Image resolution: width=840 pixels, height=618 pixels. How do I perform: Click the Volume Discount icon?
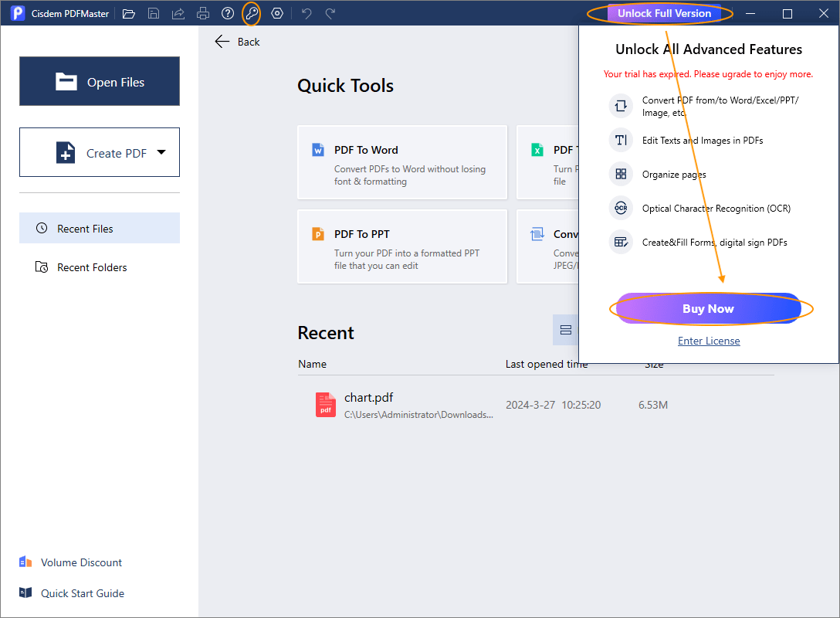tap(25, 562)
